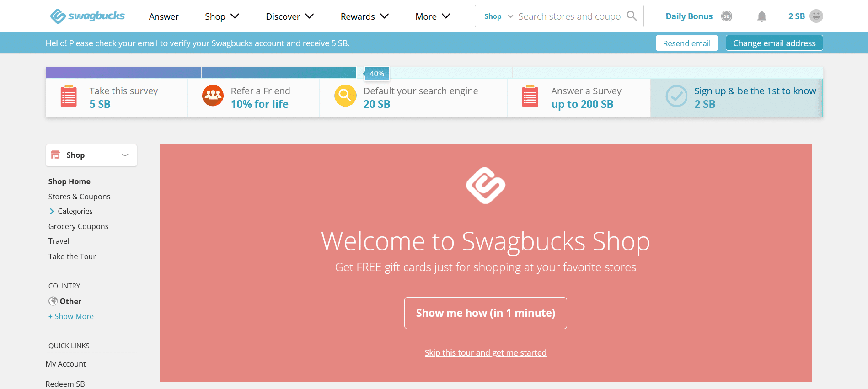Viewport: 868px width, 389px height.
Task: Click Sign up & be the 1st to know
Action: pos(736,97)
